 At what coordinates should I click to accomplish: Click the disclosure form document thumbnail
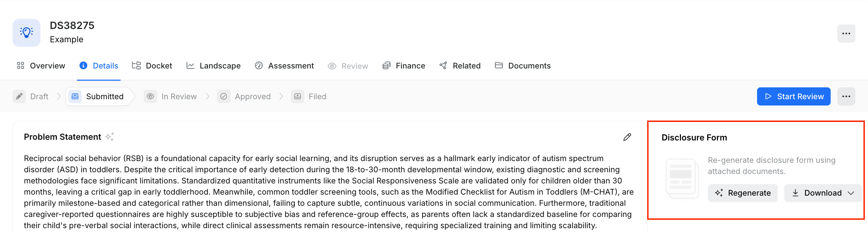tap(682, 178)
